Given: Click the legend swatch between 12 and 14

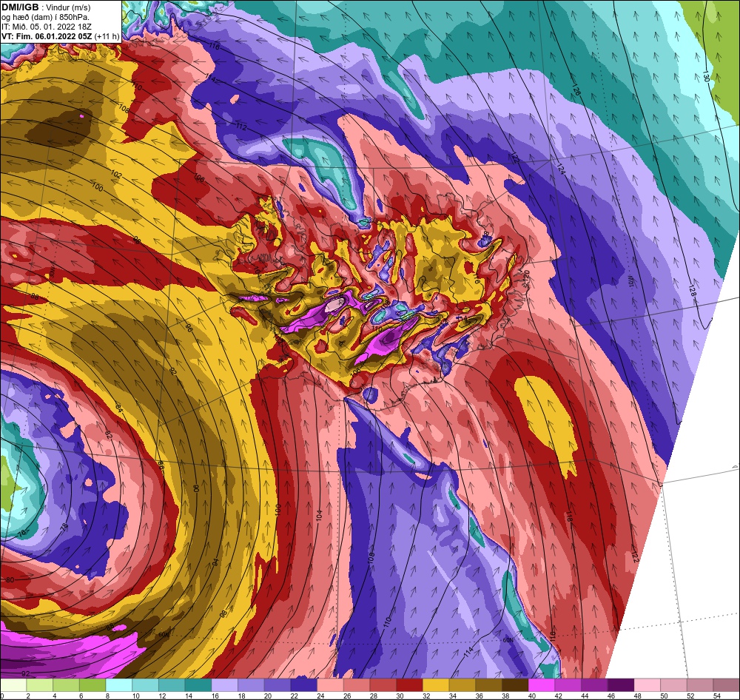Looking at the screenshot, I should [x=172, y=685].
